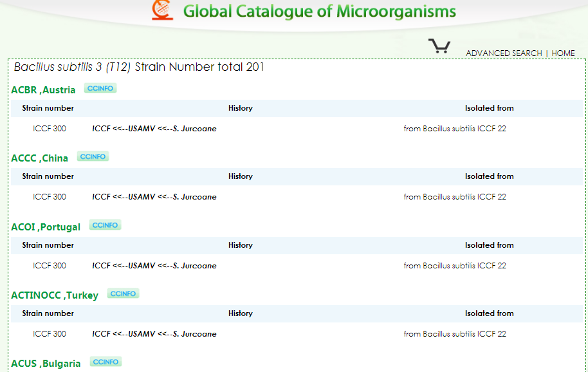The height and width of the screenshot is (372, 588).
Task: Open the ACBR, Austria collection heading
Action: [x=43, y=90]
